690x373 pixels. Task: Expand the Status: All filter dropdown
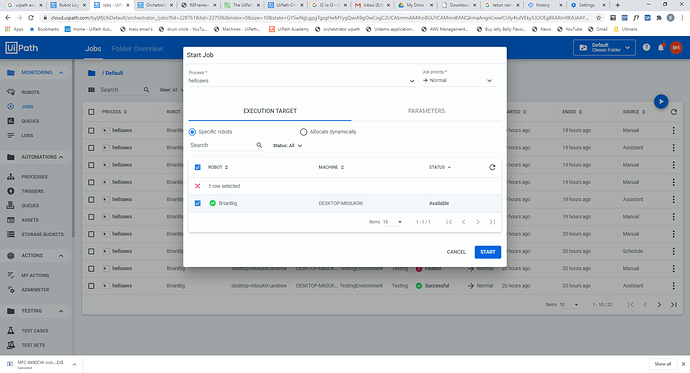[287, 146]
